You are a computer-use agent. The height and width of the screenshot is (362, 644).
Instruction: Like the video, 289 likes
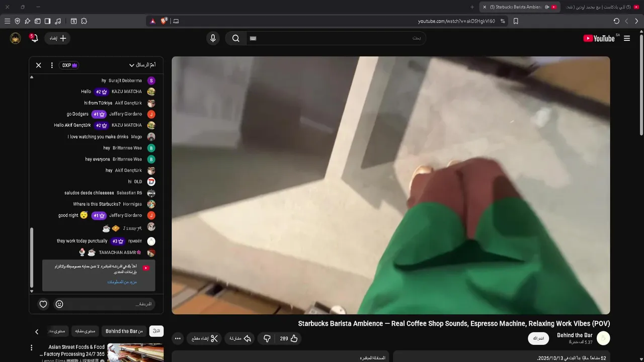point(289,339)
